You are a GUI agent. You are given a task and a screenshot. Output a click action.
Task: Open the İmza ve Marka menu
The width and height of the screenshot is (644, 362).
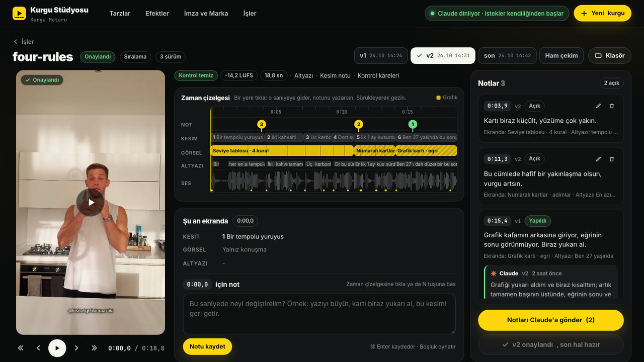point(206,14)
